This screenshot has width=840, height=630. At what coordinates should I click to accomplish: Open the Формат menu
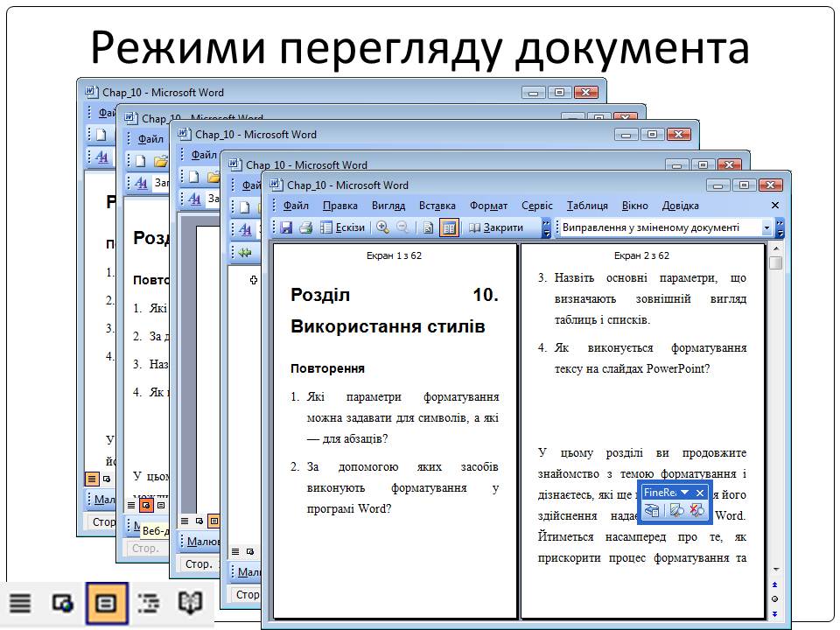pyautogui.click(x=488, y=206)
